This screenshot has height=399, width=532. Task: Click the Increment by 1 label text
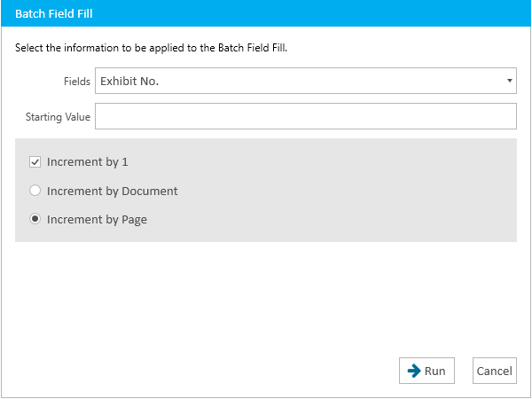coord(88,162)
